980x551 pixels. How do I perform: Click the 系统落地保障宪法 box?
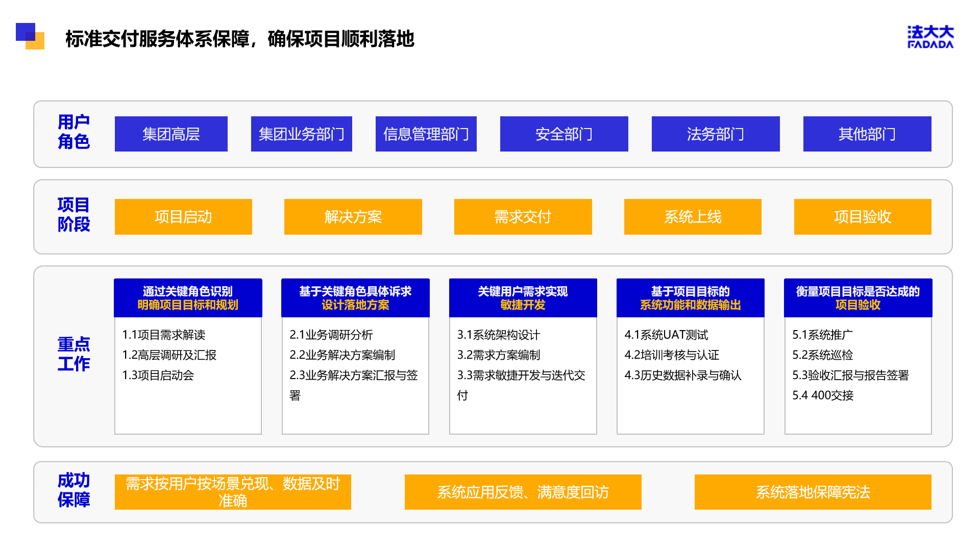pyautogui.click(x=813, y=492)
